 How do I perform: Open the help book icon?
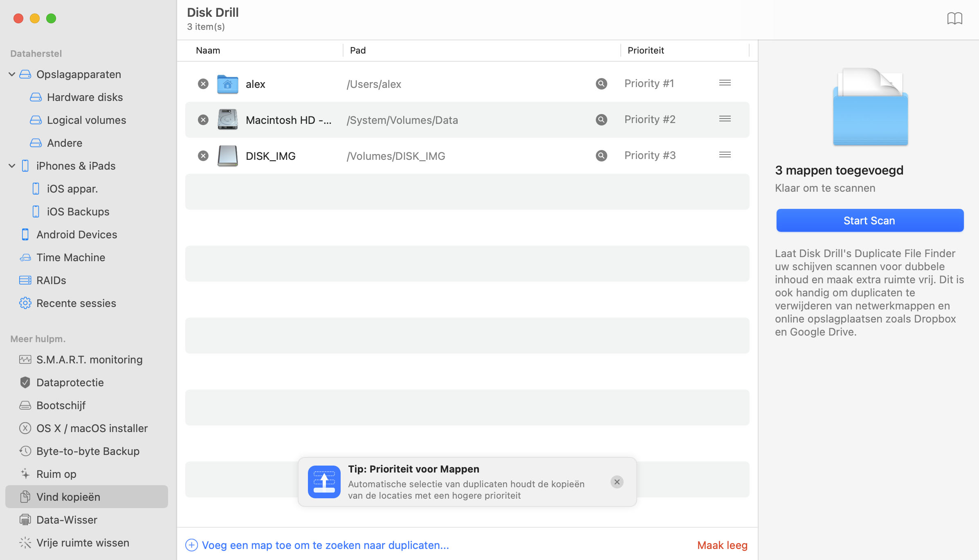coord(954,18)
